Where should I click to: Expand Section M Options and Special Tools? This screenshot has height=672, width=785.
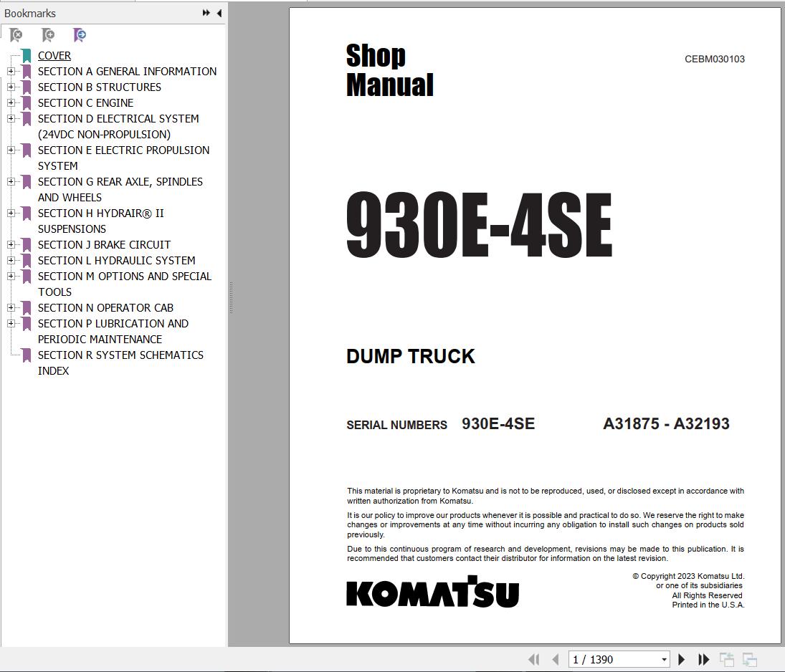tap(11, 277)
